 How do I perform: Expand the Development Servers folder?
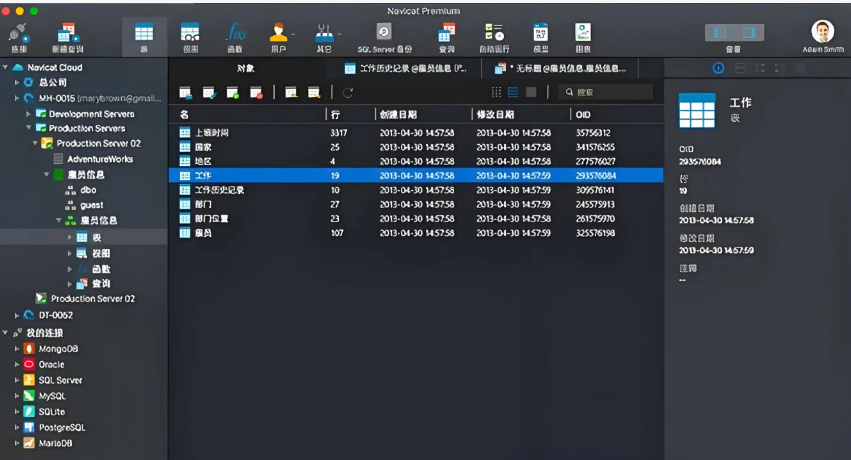click(28, 114)
